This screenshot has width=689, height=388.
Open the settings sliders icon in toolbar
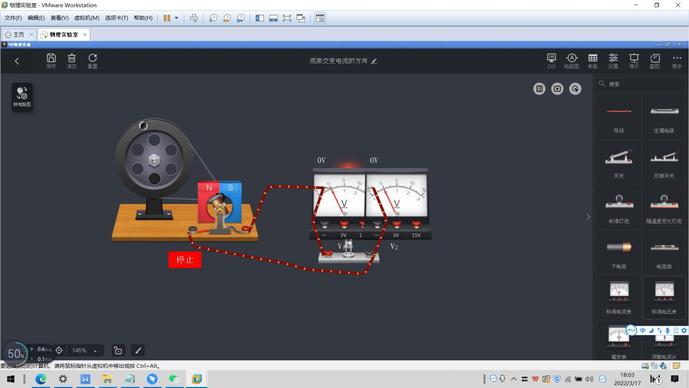click(613, 61)
